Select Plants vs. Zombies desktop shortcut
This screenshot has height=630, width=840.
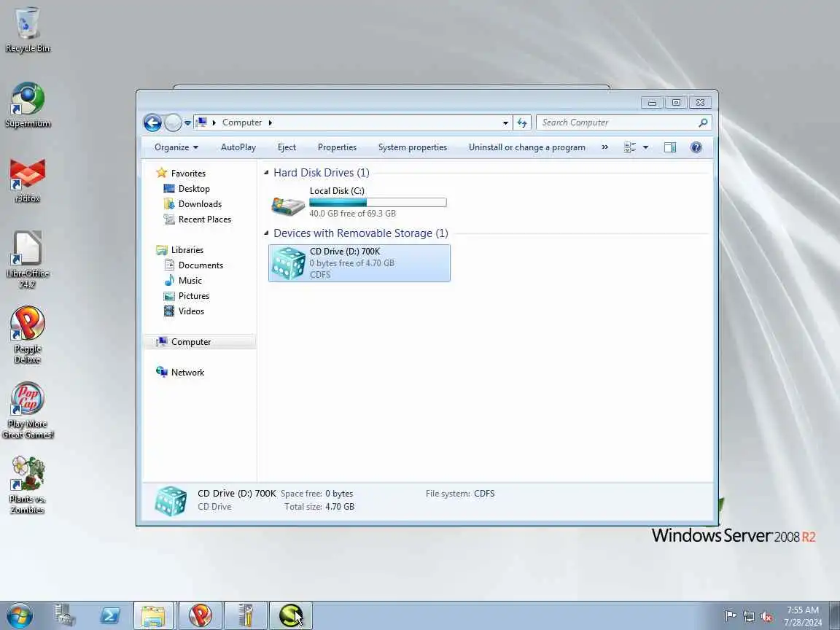click(27, 486)
